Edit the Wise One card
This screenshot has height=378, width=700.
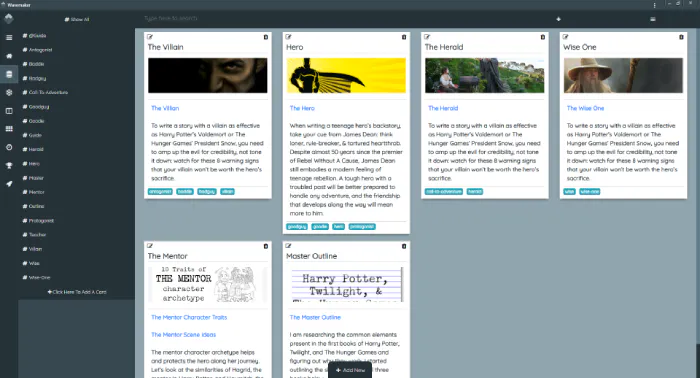(x=566, y=37)
